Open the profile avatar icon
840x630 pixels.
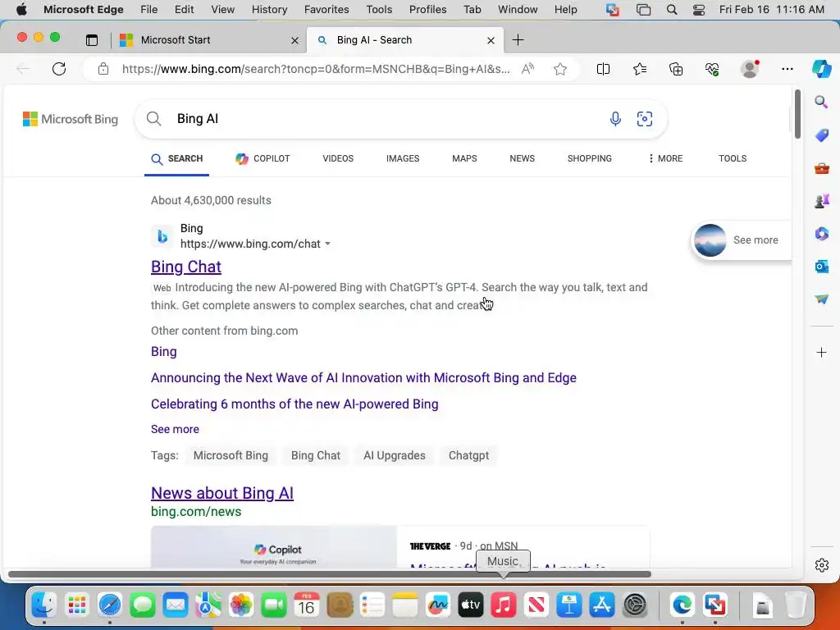coord(750,69)
